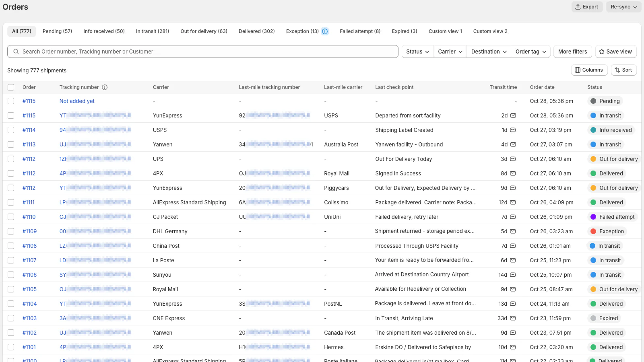This screenshot has width=644, height=362.
Task: Open the Out for delivery (63) tab
Action: 204,31
